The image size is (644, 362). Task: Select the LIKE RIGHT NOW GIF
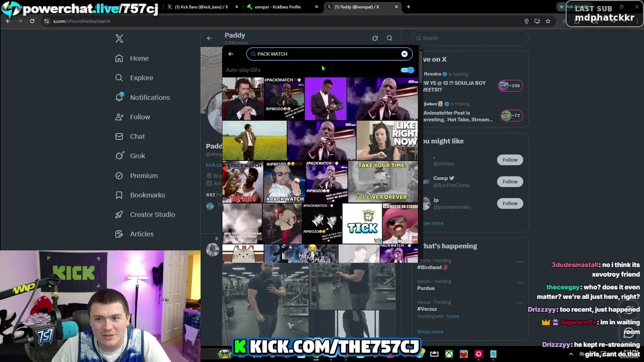387,140
